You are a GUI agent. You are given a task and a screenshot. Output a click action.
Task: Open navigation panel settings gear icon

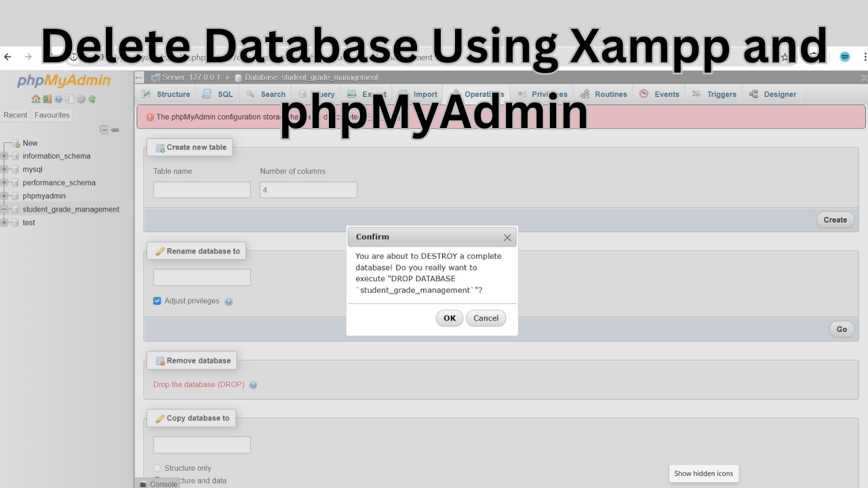click(81, 99)
